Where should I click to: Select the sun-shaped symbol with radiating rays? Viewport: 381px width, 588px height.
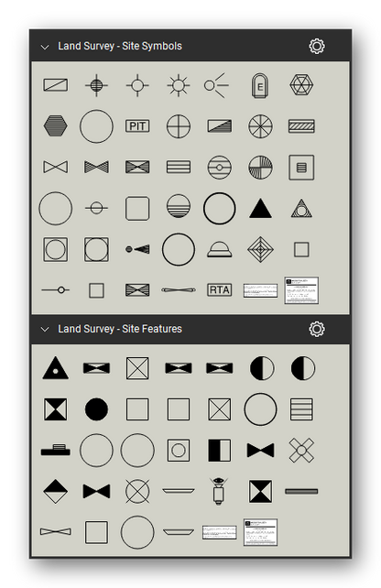pos(179,85)
